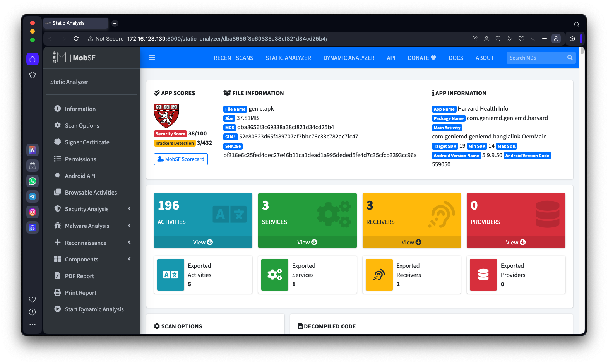Click the Exported Activities info box

(203, 275)
